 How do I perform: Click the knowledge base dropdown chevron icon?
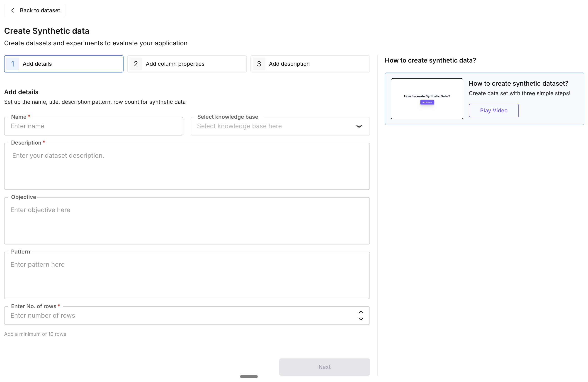[359, 126]
